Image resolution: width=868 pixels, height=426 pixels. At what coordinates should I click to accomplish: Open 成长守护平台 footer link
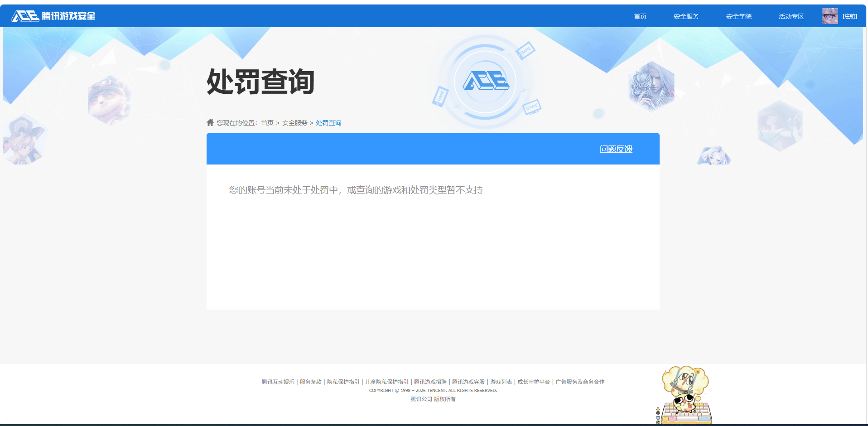(x=534, y=382)
